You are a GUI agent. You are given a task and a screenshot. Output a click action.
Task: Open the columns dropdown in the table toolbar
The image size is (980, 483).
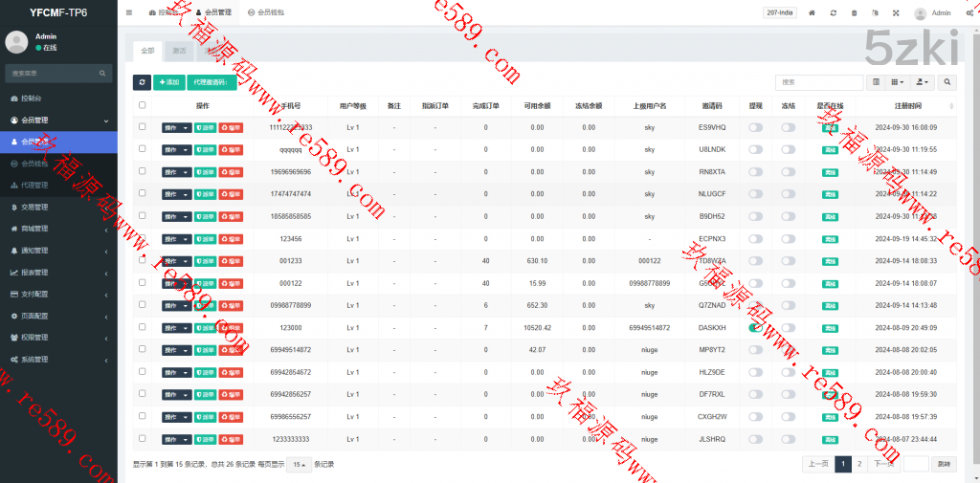pos(899,83)
